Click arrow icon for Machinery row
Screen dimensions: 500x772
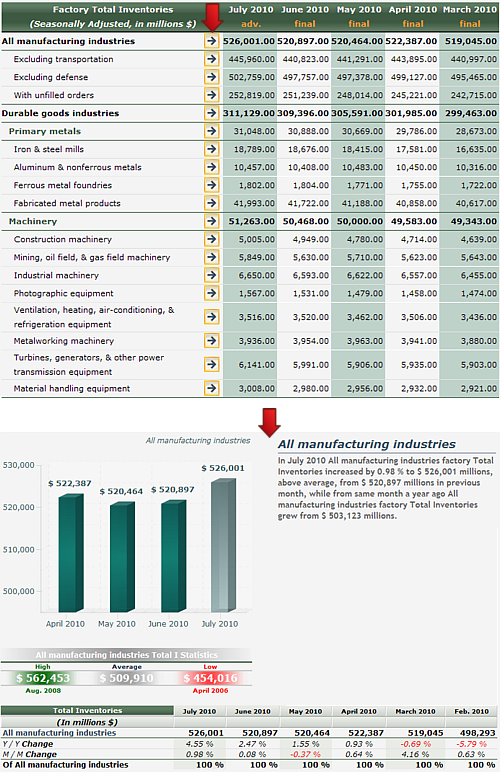(x=212, y=221)
